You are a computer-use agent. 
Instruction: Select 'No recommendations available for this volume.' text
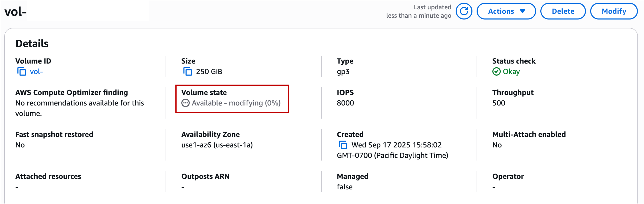(79, 108)
